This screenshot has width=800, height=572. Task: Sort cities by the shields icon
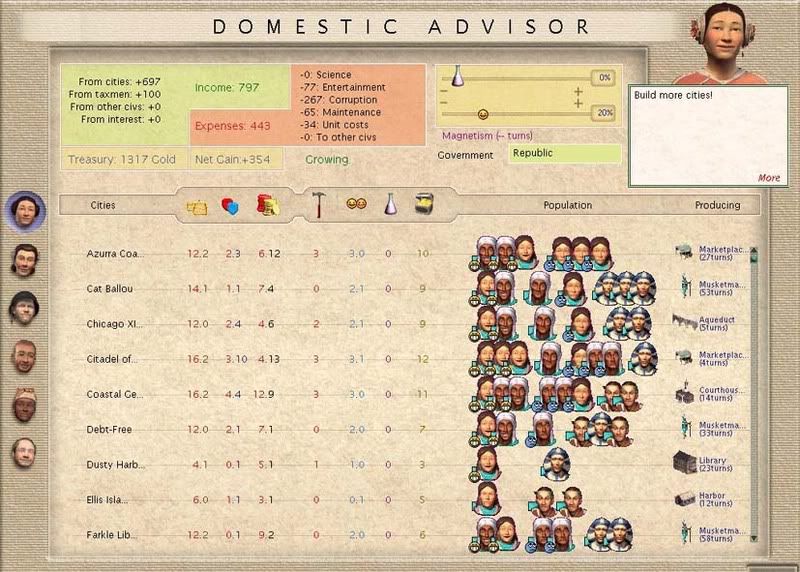click(230, 206)
